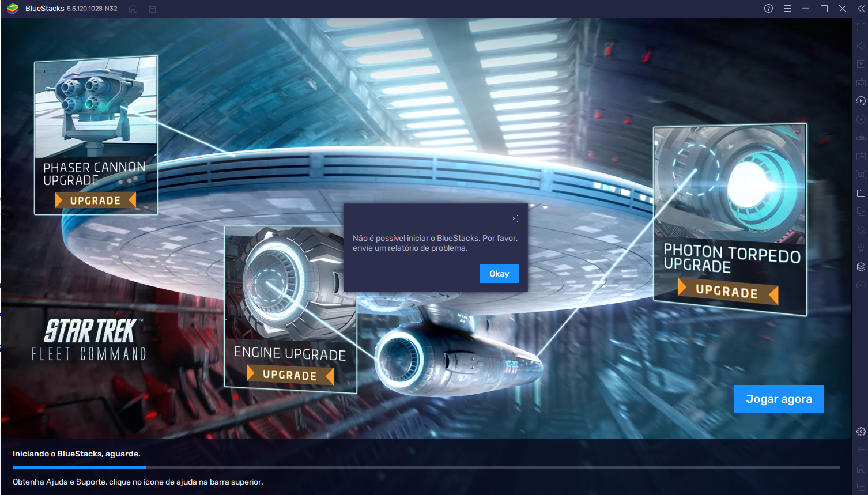The height and width of the screenshot is (495, 868).
Task: Close the error dialog with X icon
Action: tap(514, 218)
